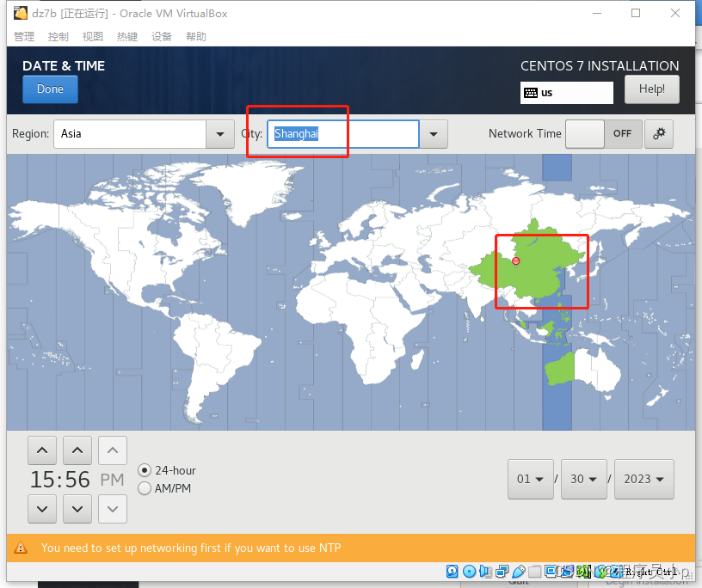702x588 pixels.
Task: Open the 管理 menu
Action: tap(24, 37)
